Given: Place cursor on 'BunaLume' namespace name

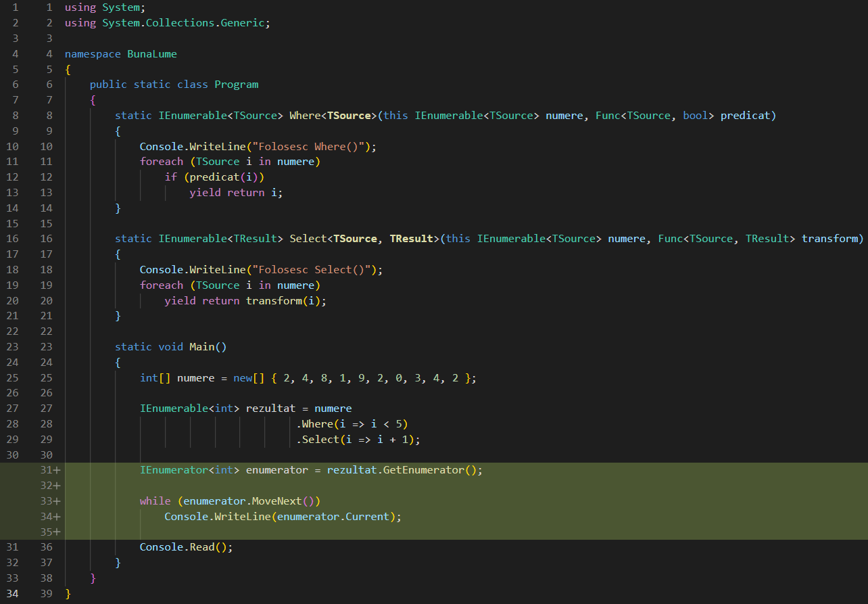Looking at the screenshot, I should 151,54.
